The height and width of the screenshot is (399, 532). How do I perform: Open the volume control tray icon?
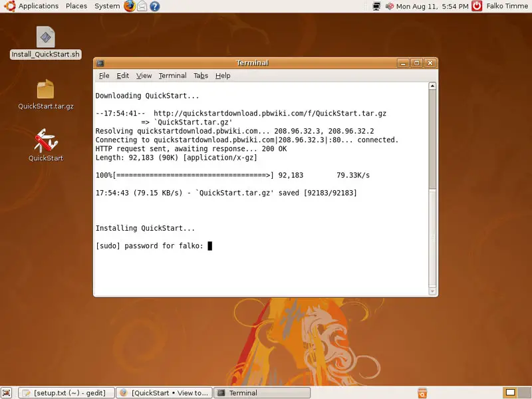(x=390, y=6)
